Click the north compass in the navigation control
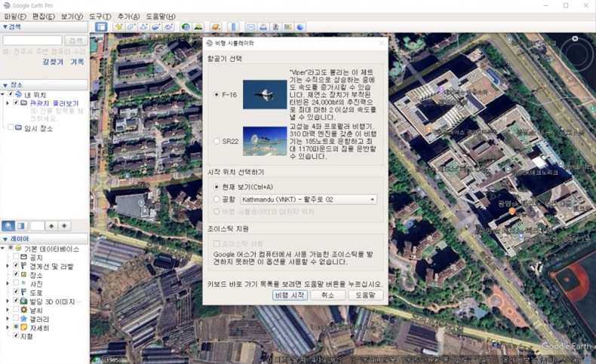The width and height of the screenshot is (596, 364). click(x=575, y=38)
